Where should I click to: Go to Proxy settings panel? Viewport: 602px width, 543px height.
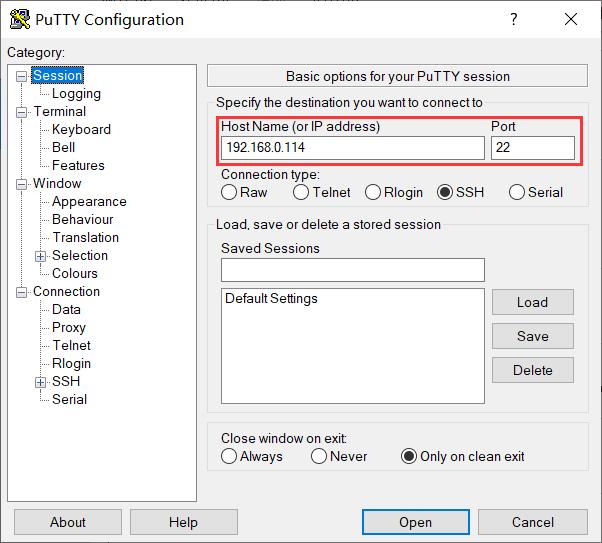(x=69, y=327)
